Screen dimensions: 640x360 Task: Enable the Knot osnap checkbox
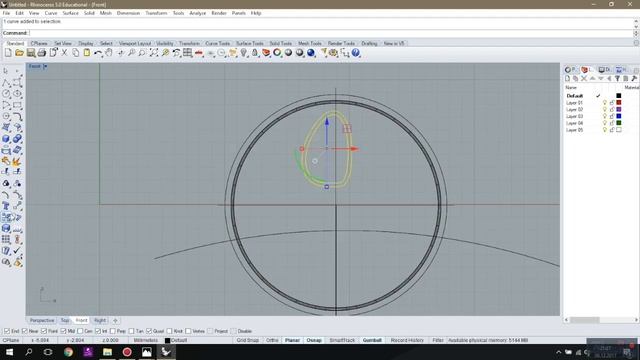pyautogui.click(x=169, y=331)
